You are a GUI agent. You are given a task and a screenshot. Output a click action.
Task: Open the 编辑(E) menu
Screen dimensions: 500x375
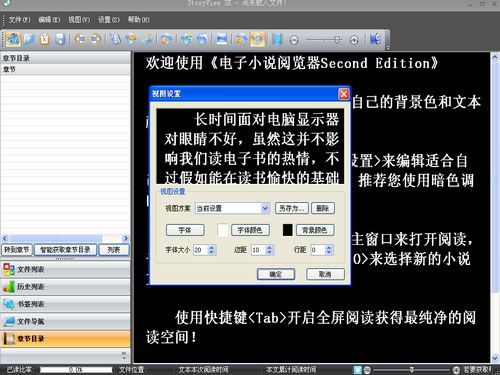click(49, 20)
